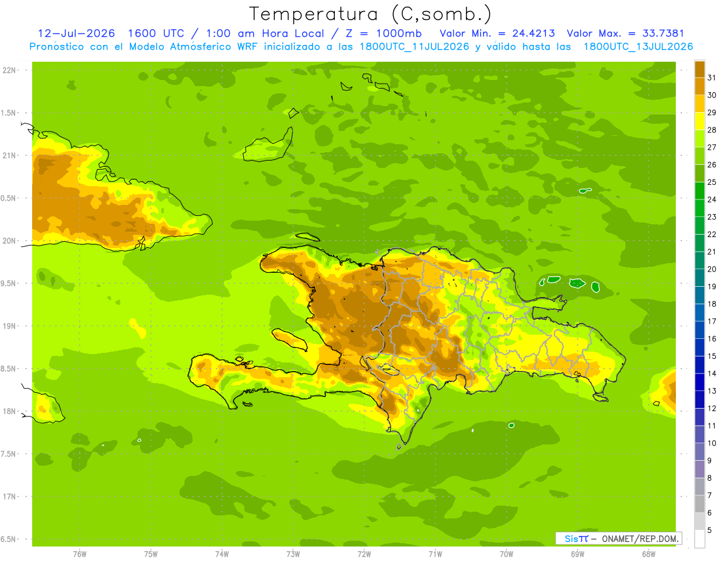Click the '19N' latitude axis label
728x562 pixels.
pos(10,326)
